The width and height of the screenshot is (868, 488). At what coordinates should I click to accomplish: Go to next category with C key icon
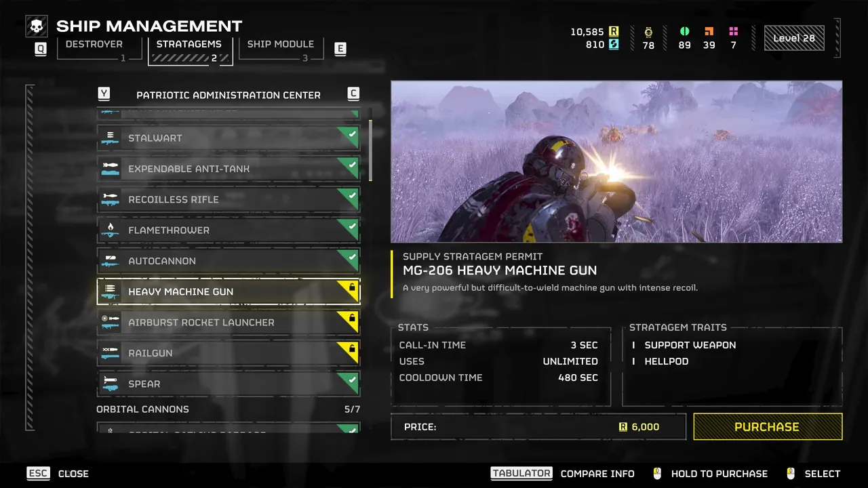coord(353,94)
